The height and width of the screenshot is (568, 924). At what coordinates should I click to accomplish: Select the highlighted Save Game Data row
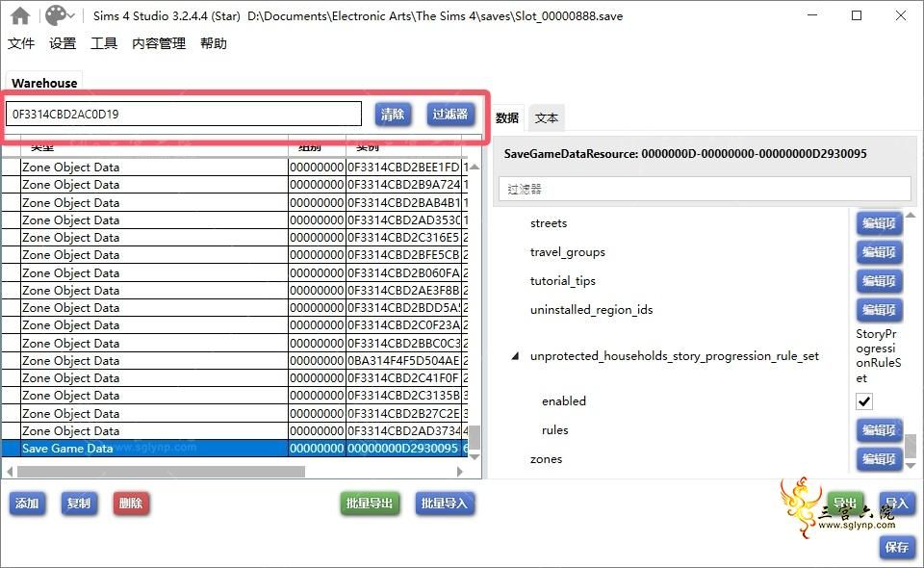[235, 449]
